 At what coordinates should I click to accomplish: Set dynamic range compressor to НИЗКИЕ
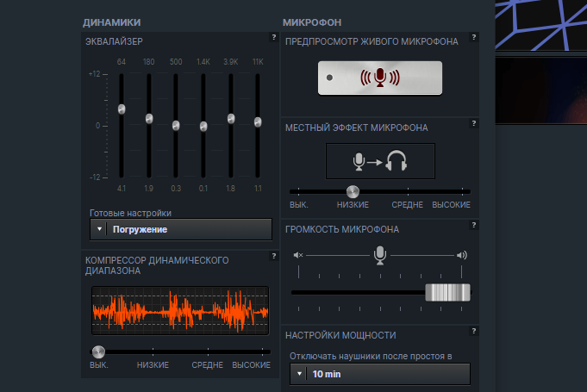pyautogui.click(x=153, y=364)
